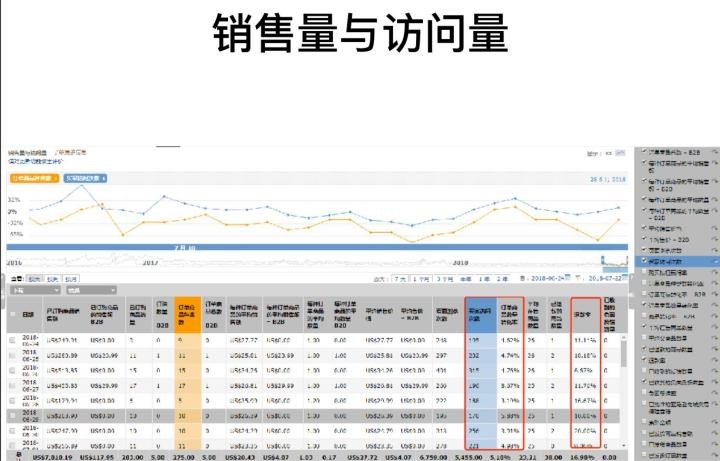Uncheck 买家访问次数 in the column list
Image resolution: width=720 pixels, height=461 pixels.
click(644, 261)
